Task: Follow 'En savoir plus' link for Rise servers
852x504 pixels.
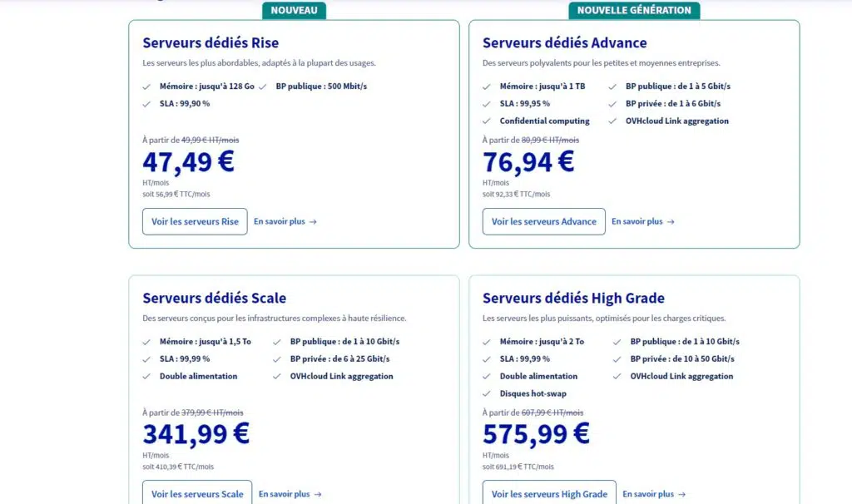Action: click(285, 221)
